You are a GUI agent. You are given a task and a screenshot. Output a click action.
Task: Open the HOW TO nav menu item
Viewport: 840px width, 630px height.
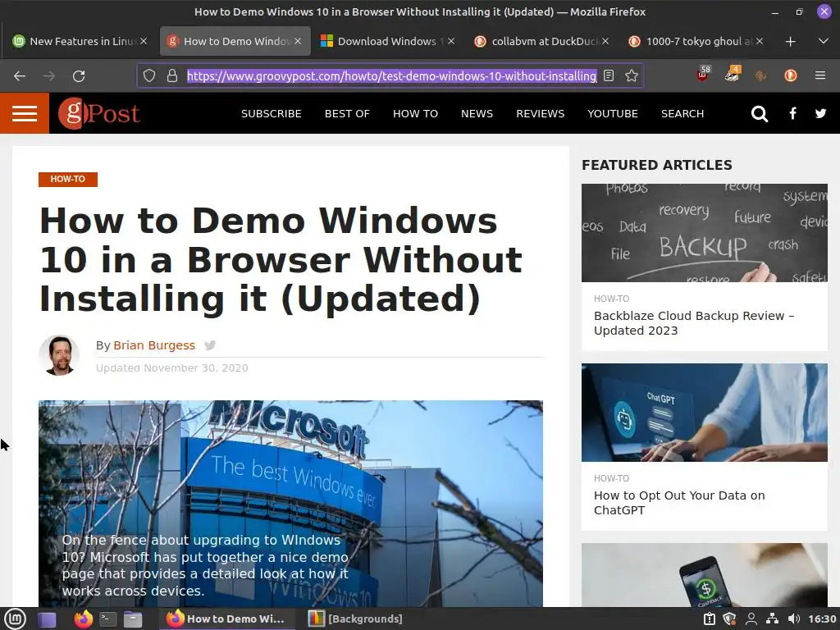coord(415,113)
